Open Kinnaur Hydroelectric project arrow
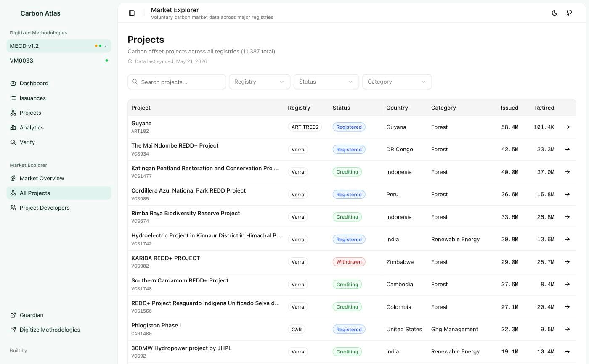Screen dimensions: 589x364 [567, 239]
